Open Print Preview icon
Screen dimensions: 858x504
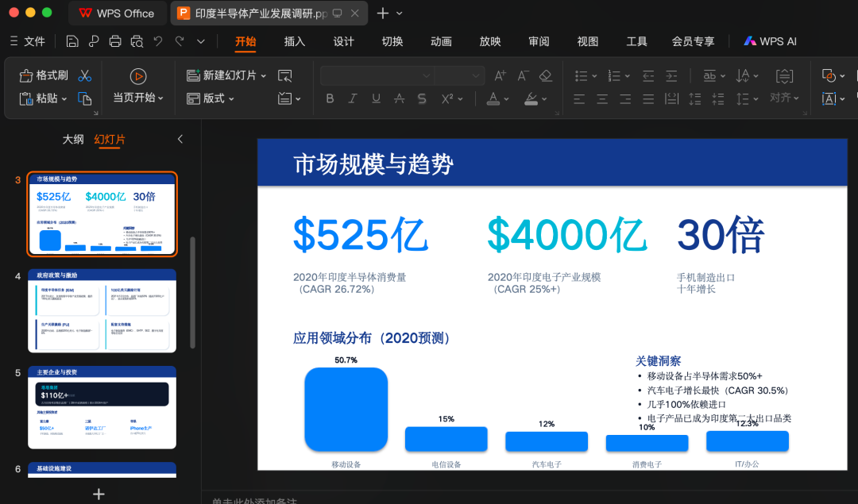[137, 41]
